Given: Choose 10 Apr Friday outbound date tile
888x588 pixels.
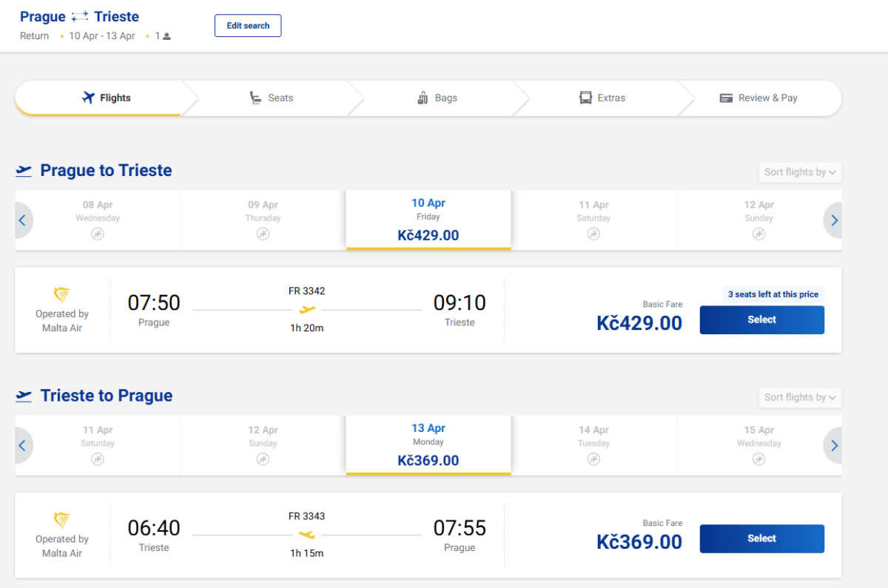Looking at the screenshot, I should click(x=428, y=220).
